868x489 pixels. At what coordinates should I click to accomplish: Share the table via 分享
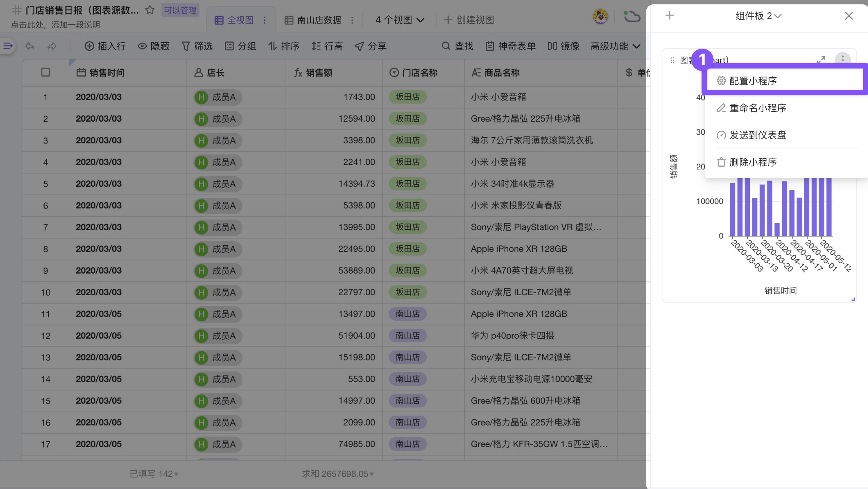coord(370,46)
